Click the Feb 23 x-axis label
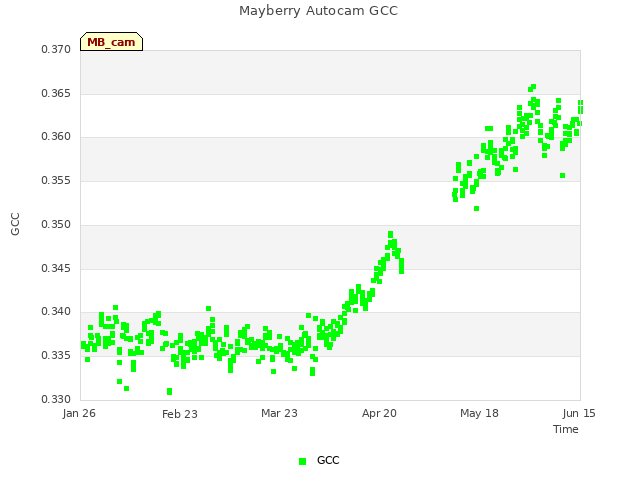This screenshot has height=480, width=640. 180,414
